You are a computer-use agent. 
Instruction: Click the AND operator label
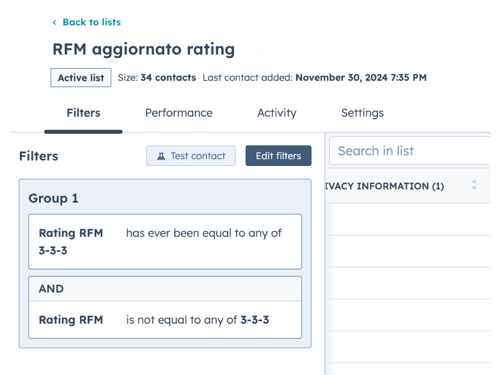tap(51, 289)
